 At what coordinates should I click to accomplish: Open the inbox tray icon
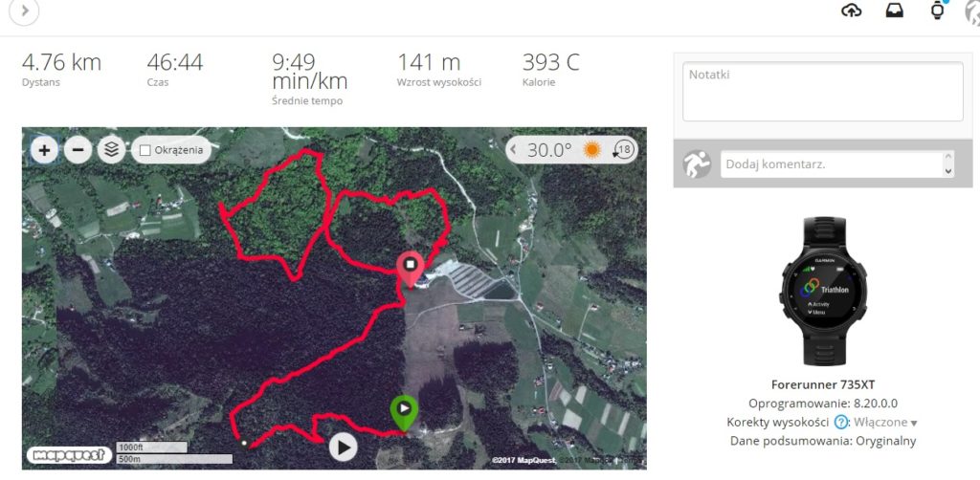pos(895,11)
